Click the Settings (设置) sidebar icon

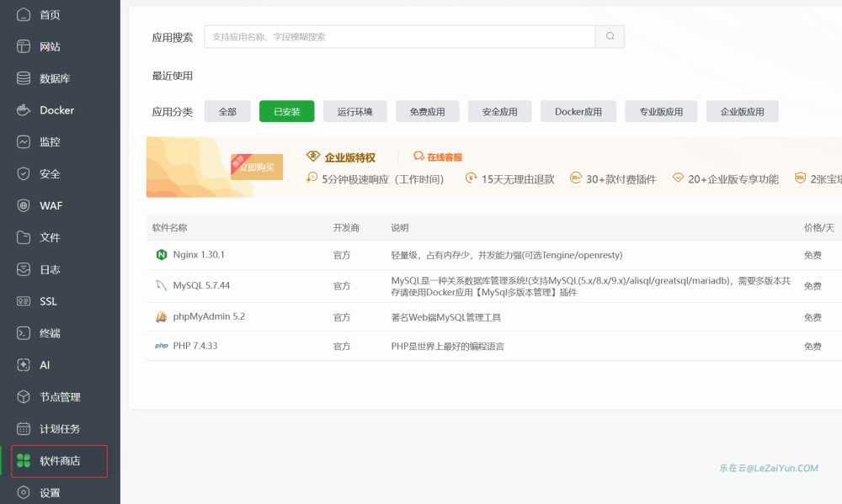click(23, 492)
